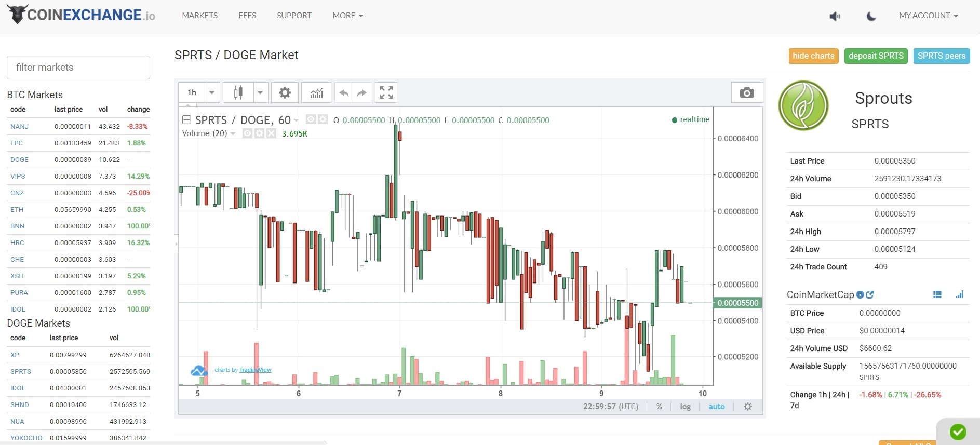Sort BTC Markets by change column
This screenshot has width=980, height=445.
click(x=138, y=110)
